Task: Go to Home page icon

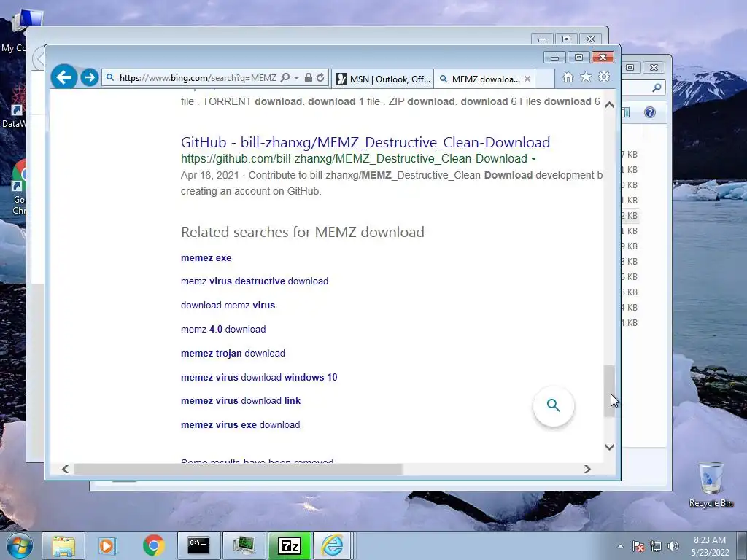Action: (x=568, y=77)
